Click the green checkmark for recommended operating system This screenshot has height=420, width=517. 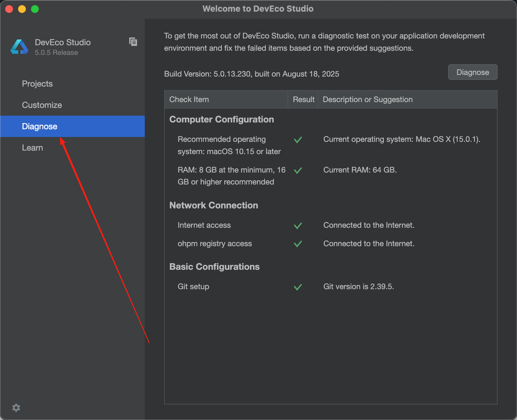click(298, 140)
